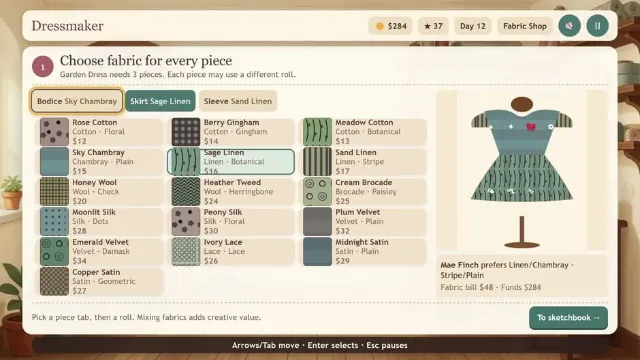Click the Choose fabric for every piece heading
The width and height of the screenshot is (640, 360).
(x=146, y=61)
